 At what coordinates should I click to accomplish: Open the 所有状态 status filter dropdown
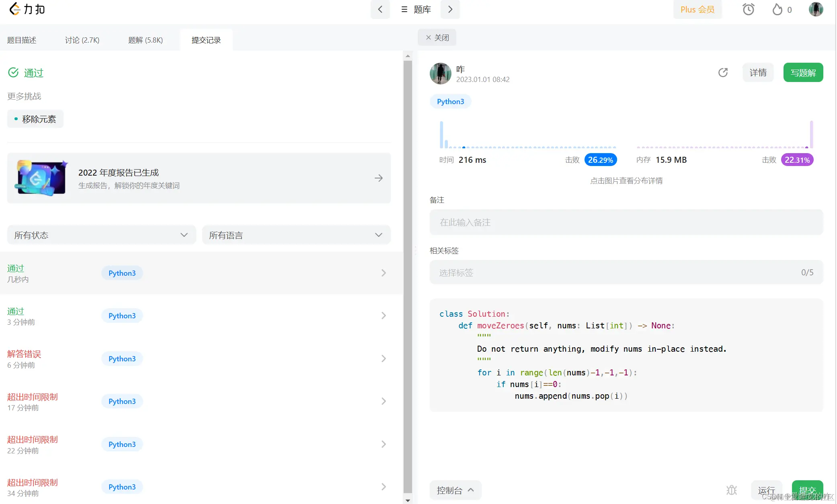pyautogui.click(x=101, y=235)
